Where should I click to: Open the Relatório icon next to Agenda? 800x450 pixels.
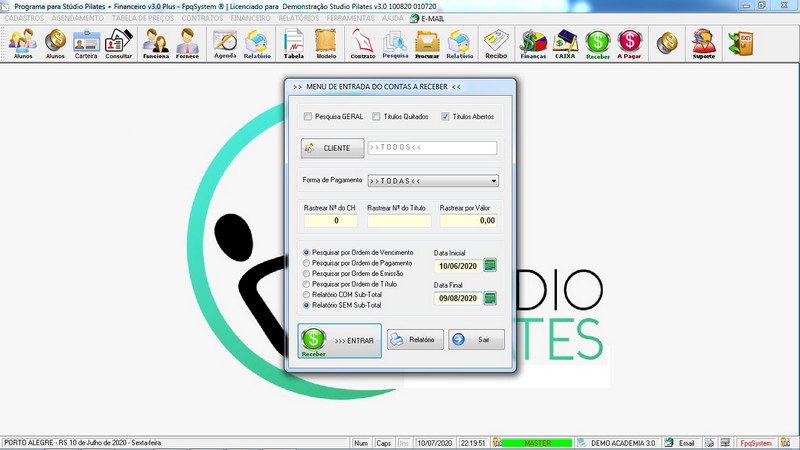click(257, 44)
